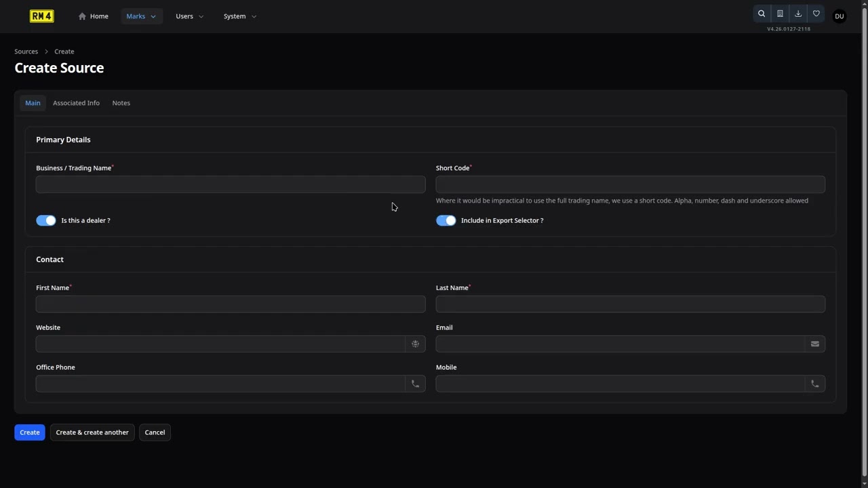Click the phone icon in the Mobile field
Screen dimensions: 868x488
click(x=815, y=384)
